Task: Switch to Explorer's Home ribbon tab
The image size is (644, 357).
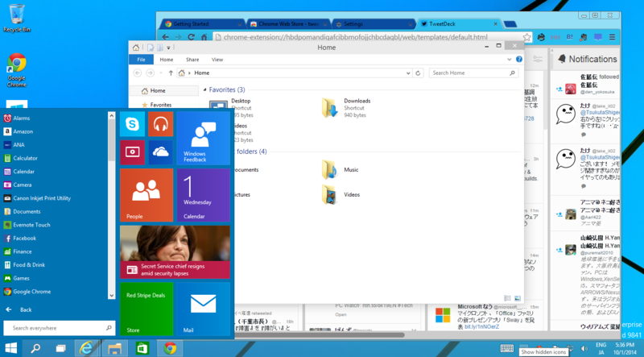Action: pos(167,60)
